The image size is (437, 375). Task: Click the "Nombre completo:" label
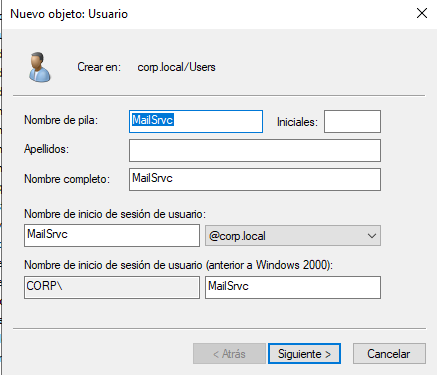click(67, 179)
